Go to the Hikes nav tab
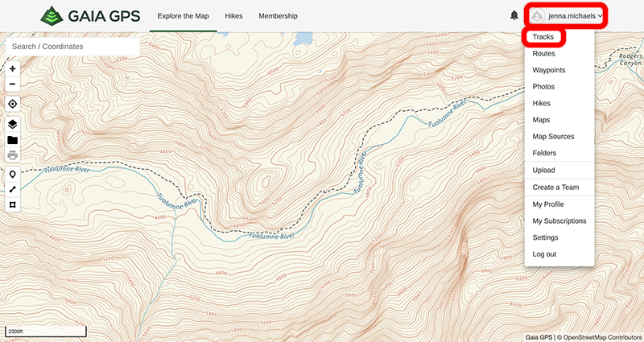This screenshot has width=644, height=342. 233,16
